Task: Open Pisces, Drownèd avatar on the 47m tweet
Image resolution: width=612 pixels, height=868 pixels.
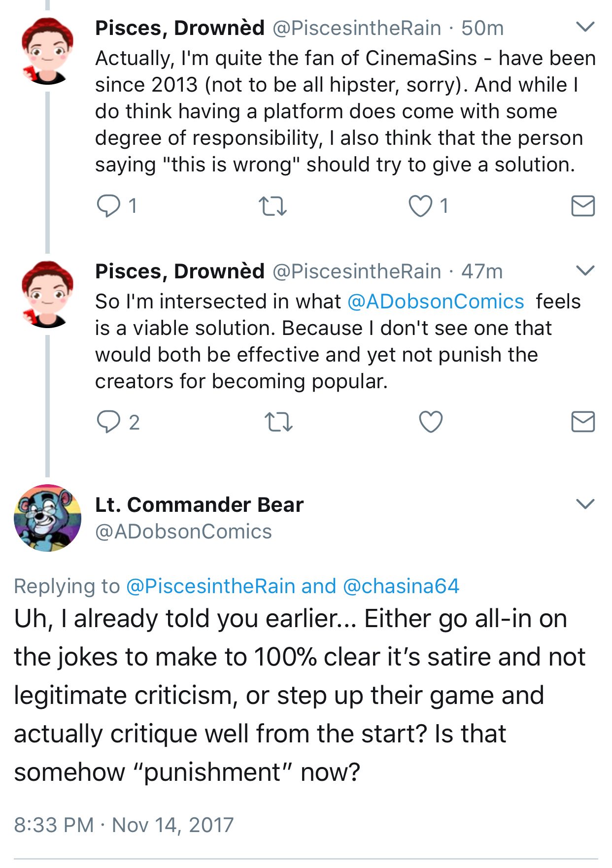Action: click(x=47, y=295)
